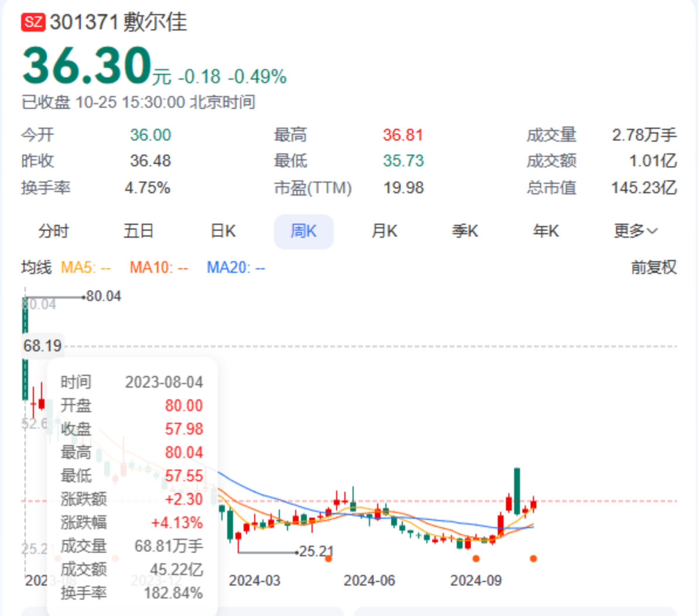This screenshot has width=698, height=616.
Task: Click the tooltip 最高 value 80.04
Action: [x=184, y=453]
